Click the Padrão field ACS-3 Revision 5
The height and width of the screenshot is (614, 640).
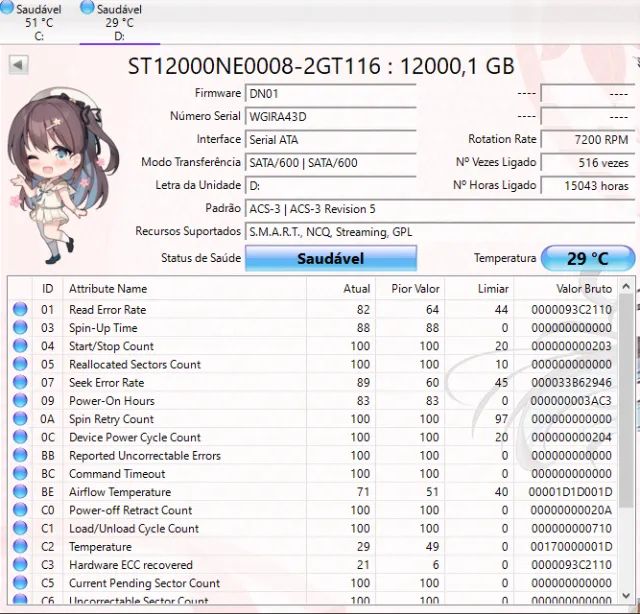(440, 209)
